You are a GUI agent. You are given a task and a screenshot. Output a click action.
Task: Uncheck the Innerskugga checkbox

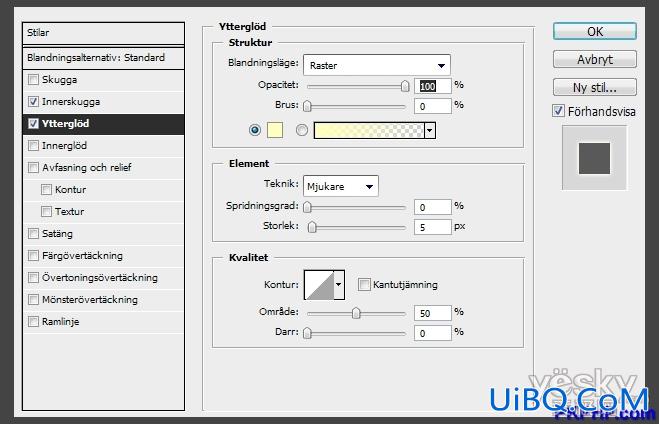tap(33, 101)
